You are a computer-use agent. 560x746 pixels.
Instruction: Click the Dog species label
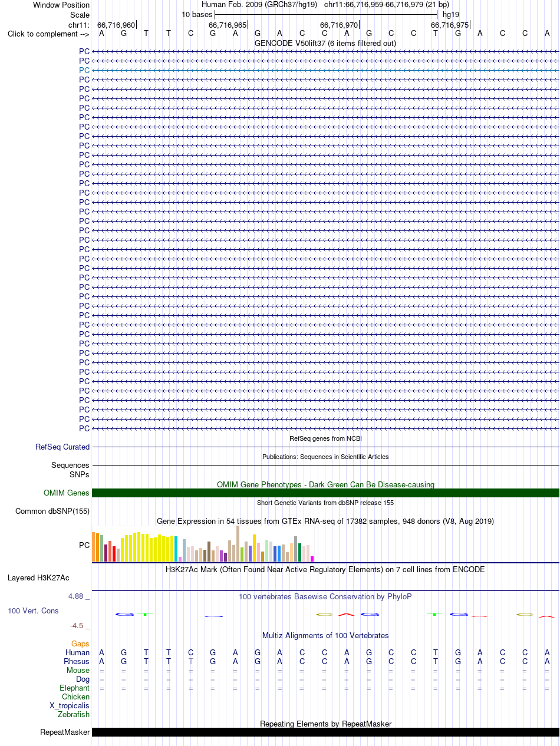(x=82, y=679)
